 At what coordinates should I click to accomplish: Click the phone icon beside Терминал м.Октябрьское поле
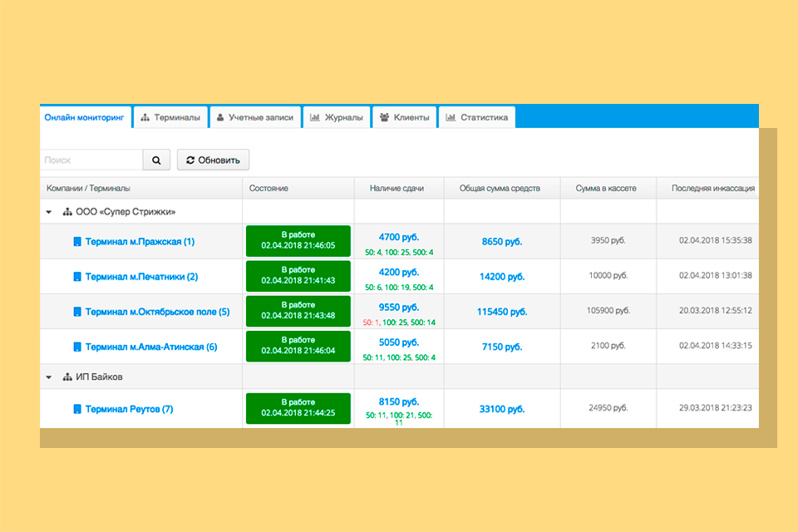point(77,313)
